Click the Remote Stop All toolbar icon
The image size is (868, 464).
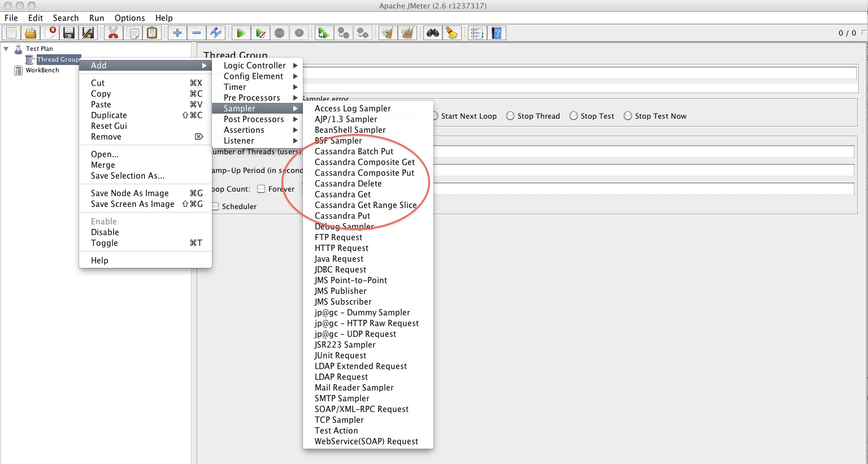click(x=343, y=33)
